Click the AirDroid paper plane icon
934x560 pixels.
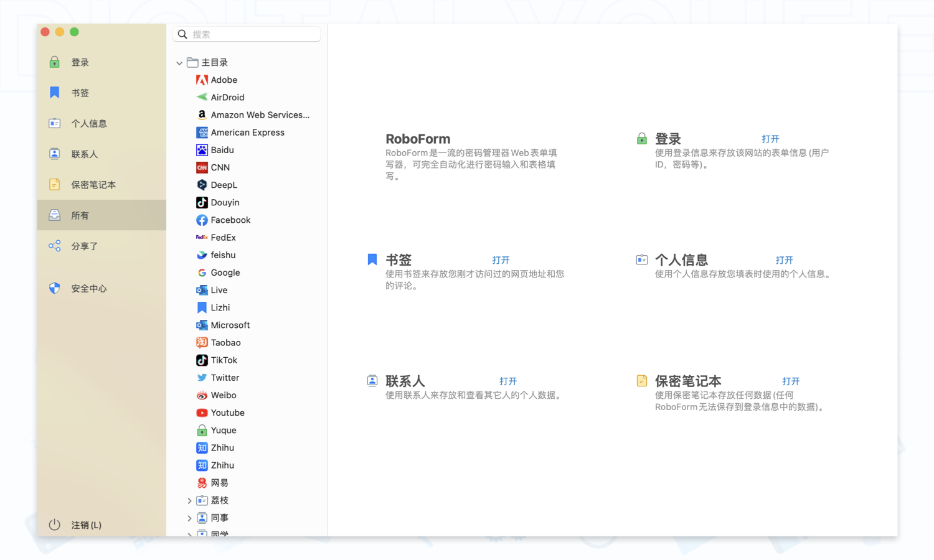pos(202,97)
